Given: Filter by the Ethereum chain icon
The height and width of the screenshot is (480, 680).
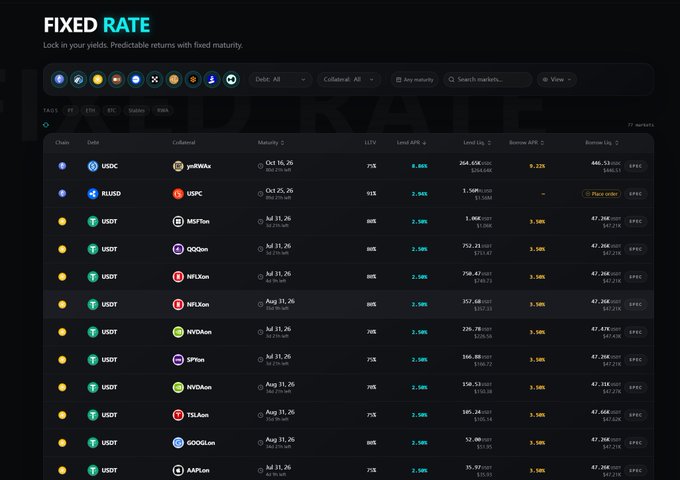Looking at the screenshot, I should (59, 79).
